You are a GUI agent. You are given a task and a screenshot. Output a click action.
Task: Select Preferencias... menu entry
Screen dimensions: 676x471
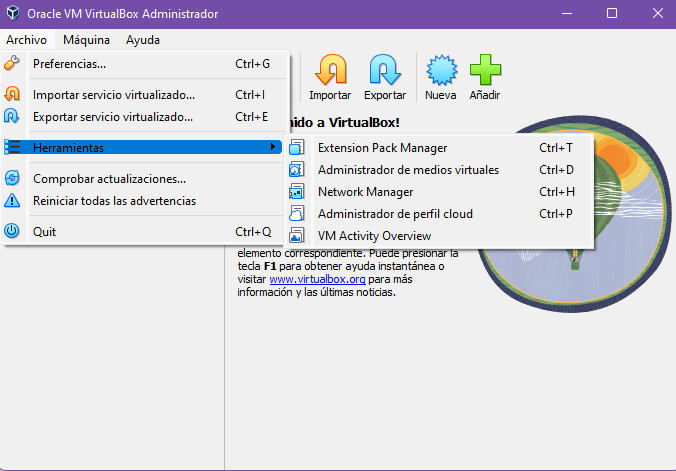tap(144, 63)
